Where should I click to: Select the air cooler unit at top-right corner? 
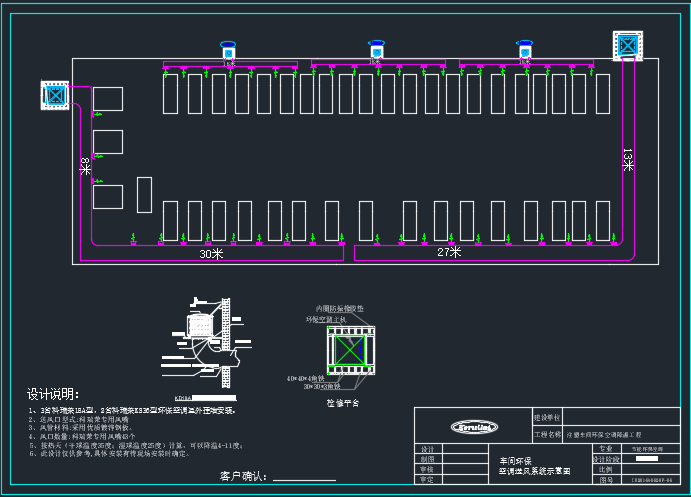coord(628,46)
